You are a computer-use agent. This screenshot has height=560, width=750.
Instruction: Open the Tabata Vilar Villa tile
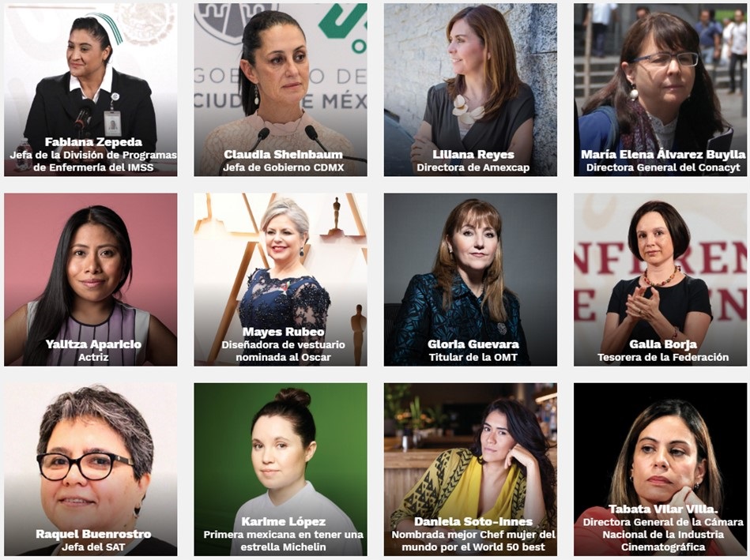click(x=660, y=469)
